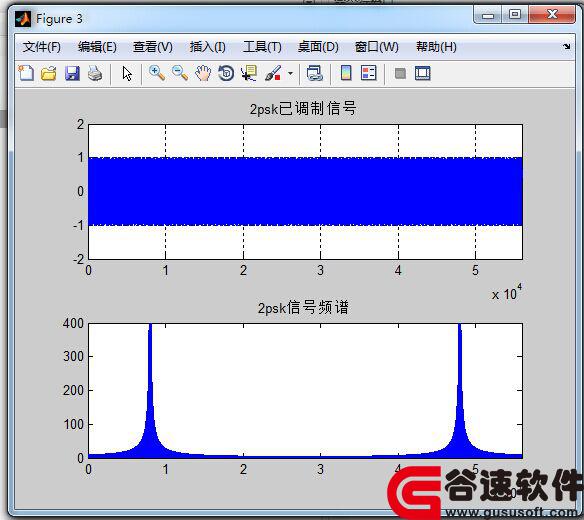
Task: Open the 插入(I) menu
Action: point(207,47)
